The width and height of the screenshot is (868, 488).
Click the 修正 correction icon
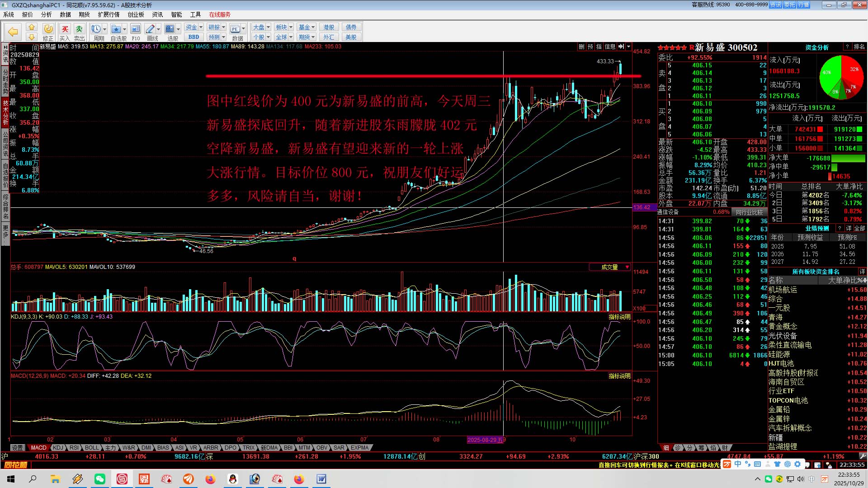point(48,29)
